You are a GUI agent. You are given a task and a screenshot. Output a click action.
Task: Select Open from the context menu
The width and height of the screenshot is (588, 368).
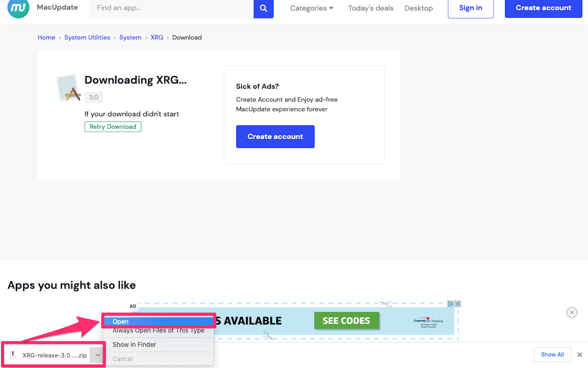(x=158, y=321)
